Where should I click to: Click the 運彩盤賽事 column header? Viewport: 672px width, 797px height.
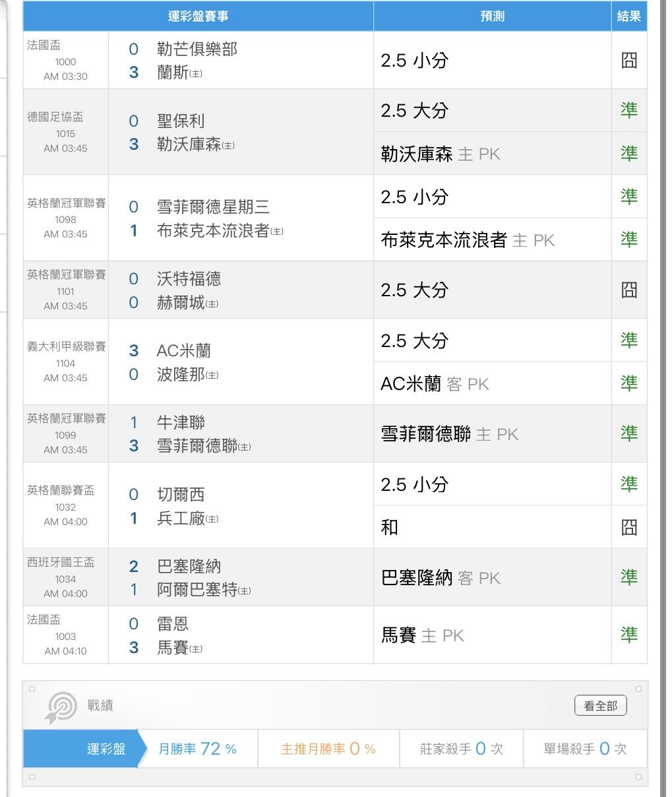point(198,16)
